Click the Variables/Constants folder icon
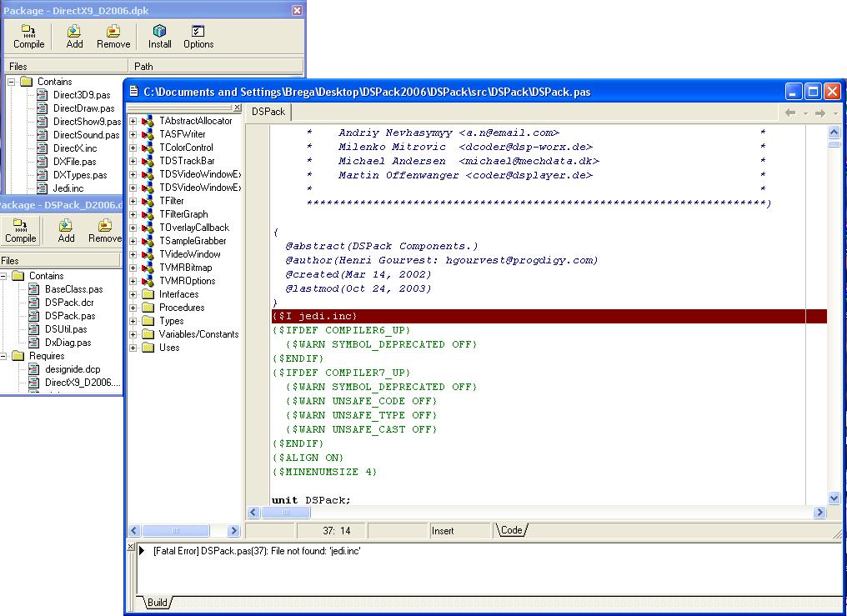 click(x=148, y=334)
